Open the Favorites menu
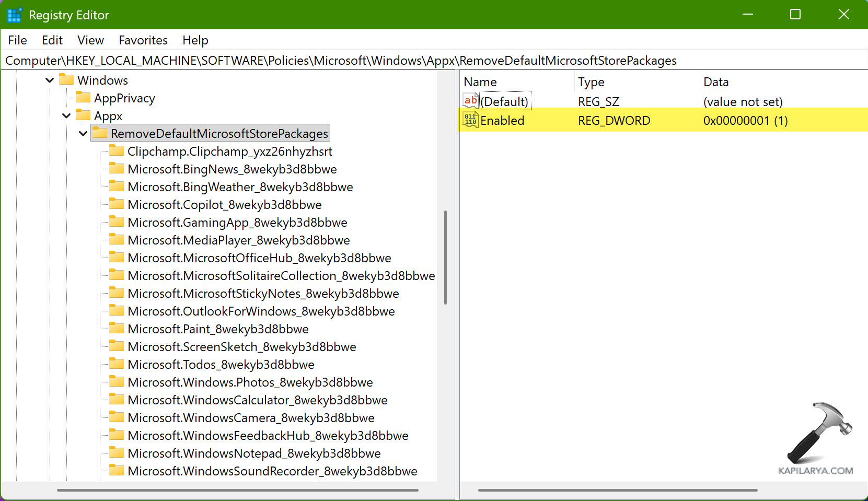 [143, 40]
